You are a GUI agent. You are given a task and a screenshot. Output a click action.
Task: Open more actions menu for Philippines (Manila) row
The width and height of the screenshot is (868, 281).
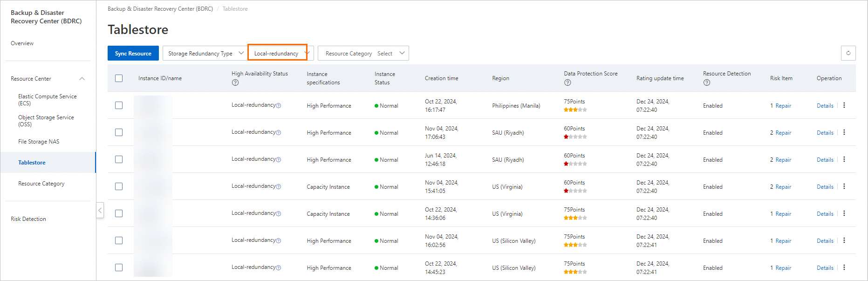pyautogui.click(x=844, y=105)
